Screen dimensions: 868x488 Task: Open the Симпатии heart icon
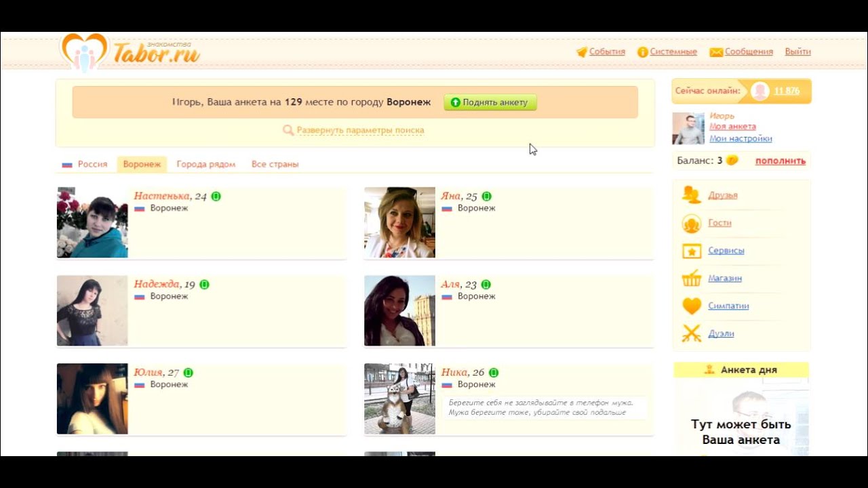click(691, 306)
